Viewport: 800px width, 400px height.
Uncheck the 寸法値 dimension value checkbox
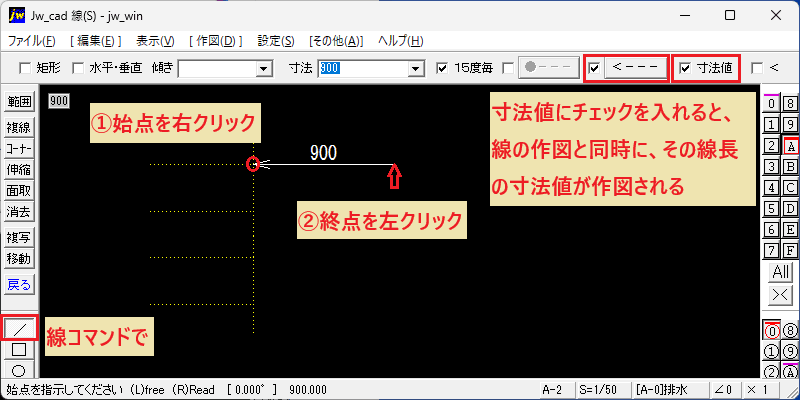[x=686, y=68]
